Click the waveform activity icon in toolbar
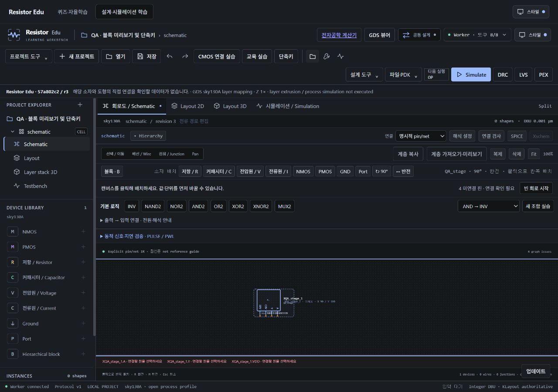 (340, 56)
